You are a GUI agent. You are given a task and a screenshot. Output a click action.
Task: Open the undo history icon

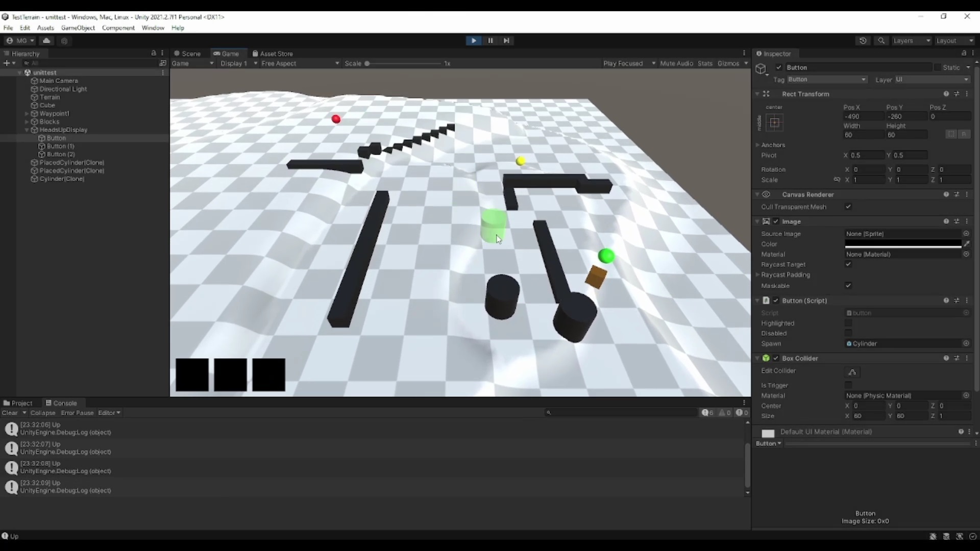coord(863,41)
